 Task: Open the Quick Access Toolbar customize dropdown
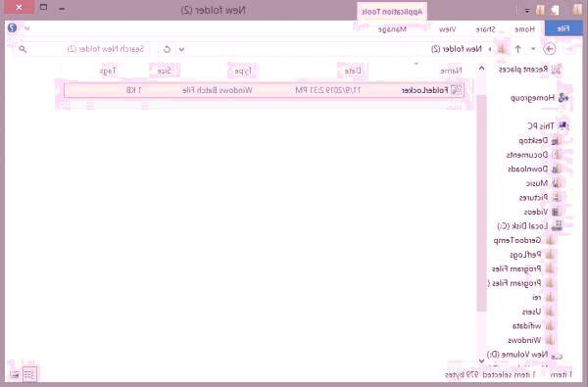coord(527,11)
